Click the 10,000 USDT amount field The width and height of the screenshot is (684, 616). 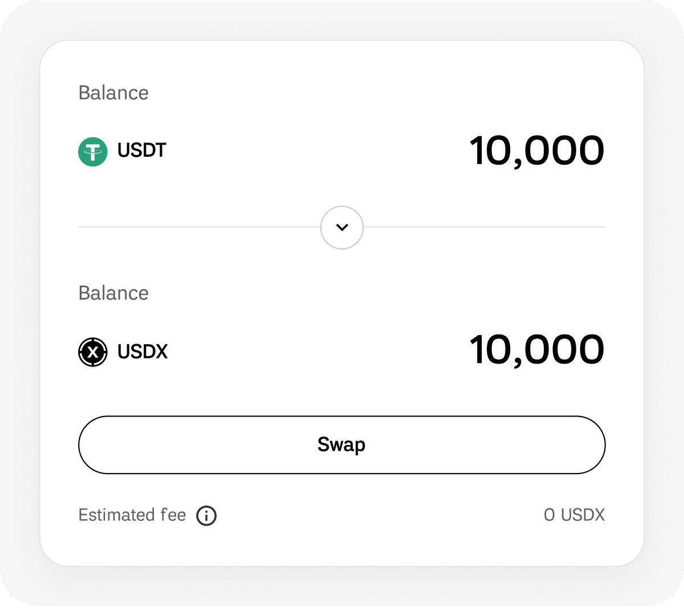(536, 151)
